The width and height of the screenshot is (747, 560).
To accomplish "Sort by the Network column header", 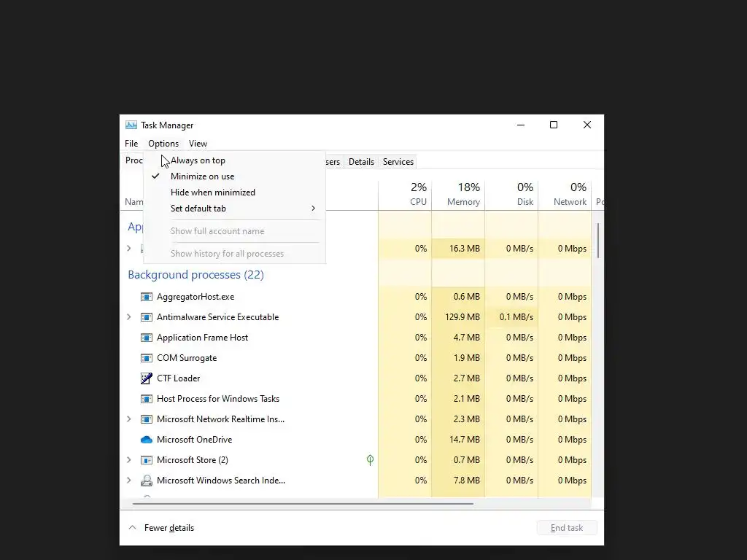I will click(565, 194).
